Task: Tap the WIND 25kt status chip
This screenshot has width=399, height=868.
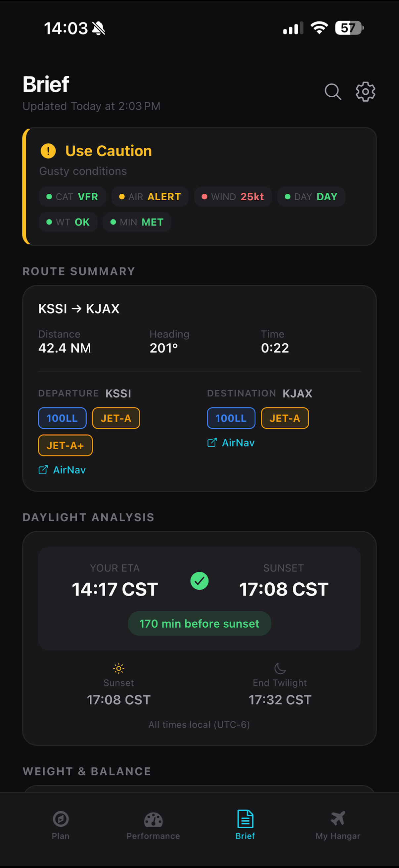Action: click(233, 197)
